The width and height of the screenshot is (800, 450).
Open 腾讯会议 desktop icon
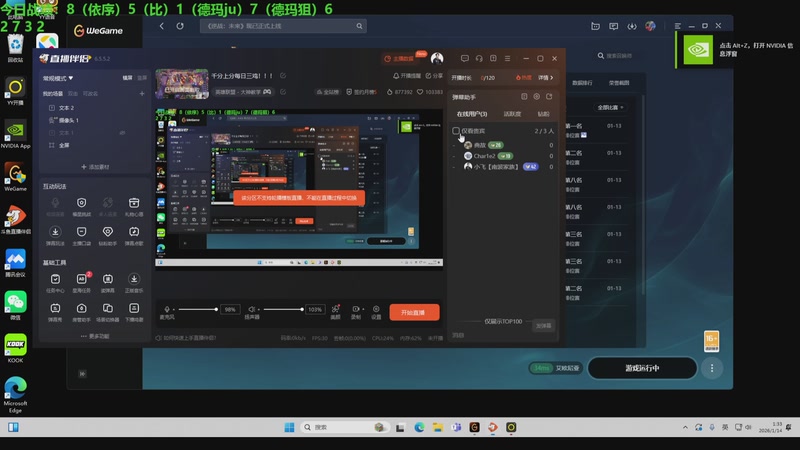[15, 263]
